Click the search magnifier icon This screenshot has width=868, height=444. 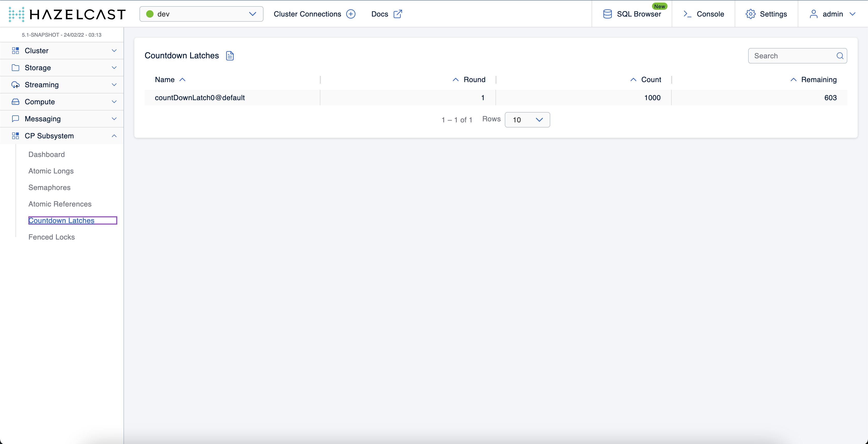tap(840, 56)
